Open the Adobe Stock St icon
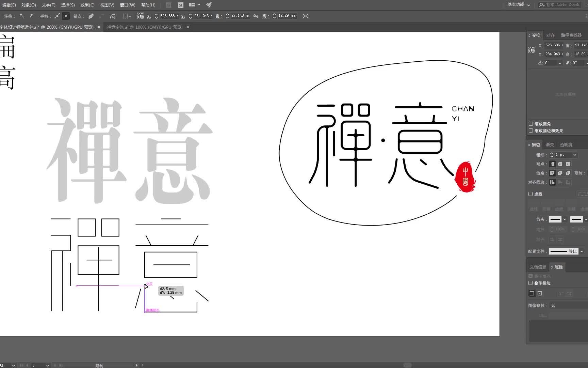 tap(181, 5)
